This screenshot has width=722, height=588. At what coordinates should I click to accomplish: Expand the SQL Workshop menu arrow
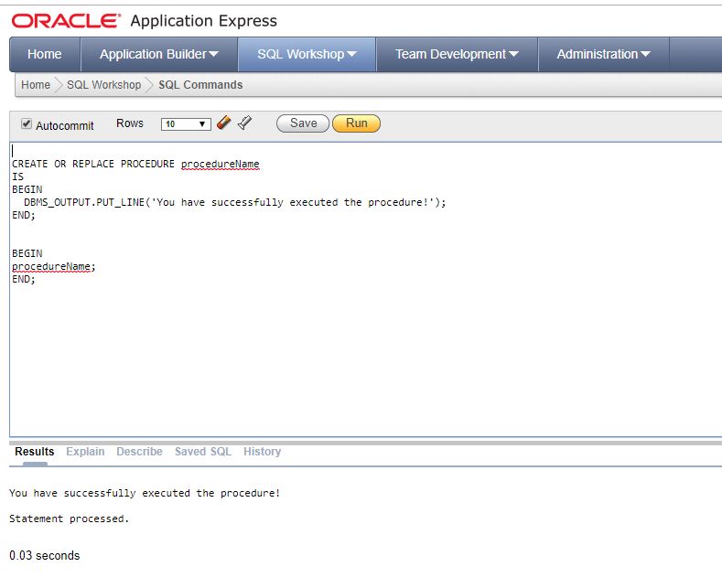tap(351, 54)
